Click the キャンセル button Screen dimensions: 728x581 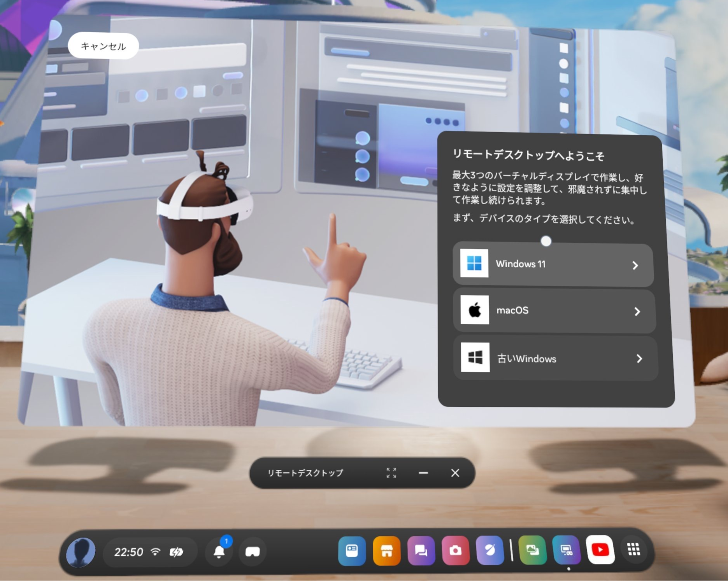pyautogui.click(x=103, y=46)
